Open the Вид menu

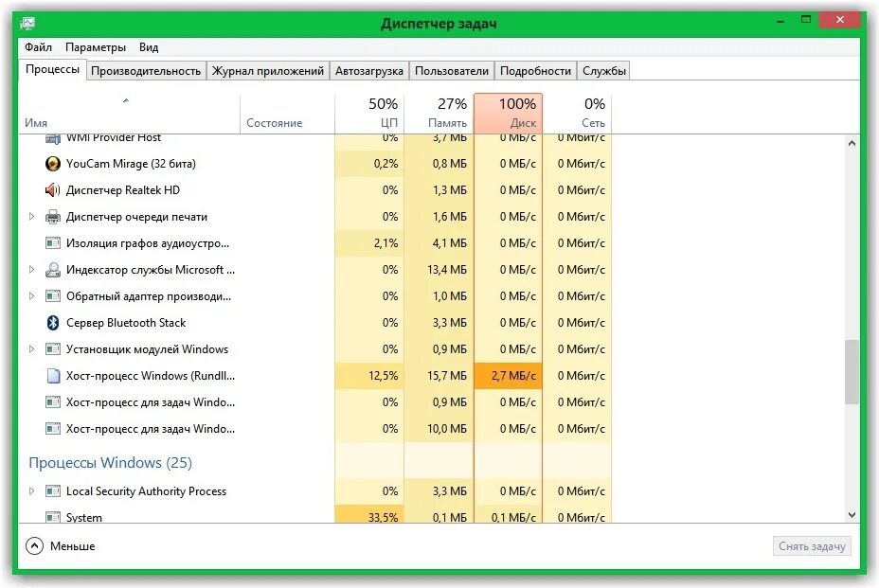(149, 47)
